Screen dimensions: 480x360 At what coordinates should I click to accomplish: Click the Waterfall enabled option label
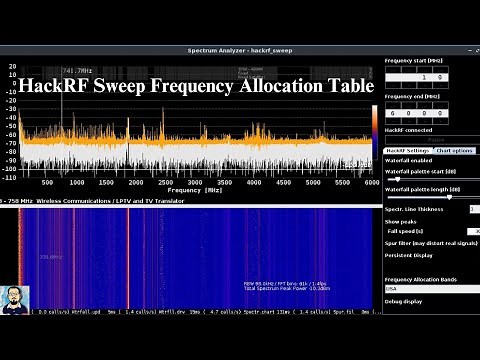[x=408, y=160]
